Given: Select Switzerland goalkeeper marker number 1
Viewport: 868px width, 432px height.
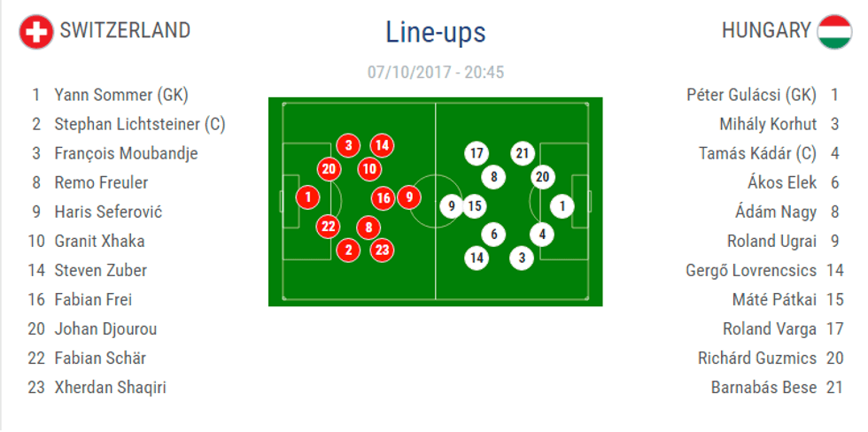Looking at the screenshot, I should 307,198.
